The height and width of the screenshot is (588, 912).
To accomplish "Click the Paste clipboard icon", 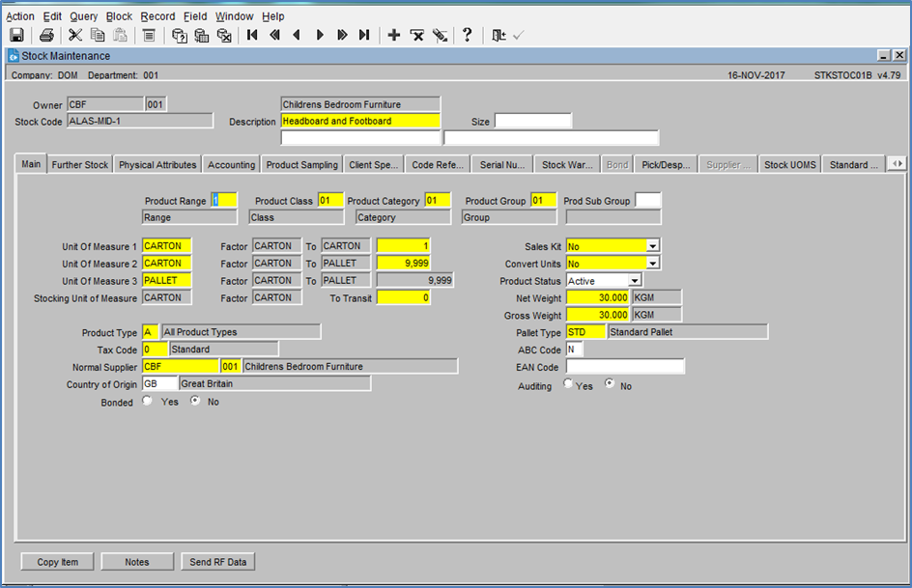I will tap(121, 36).
